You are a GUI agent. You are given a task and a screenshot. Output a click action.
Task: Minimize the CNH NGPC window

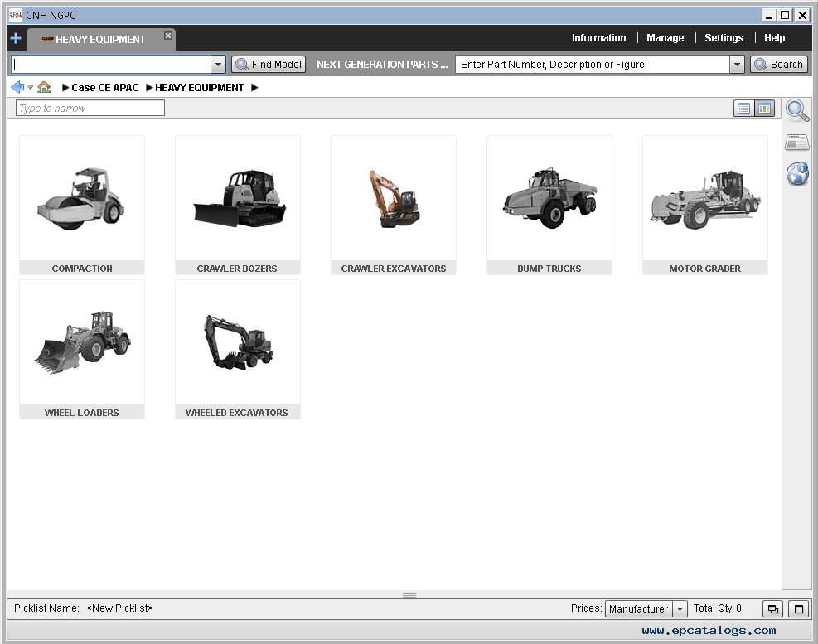(x=768, y=15)
